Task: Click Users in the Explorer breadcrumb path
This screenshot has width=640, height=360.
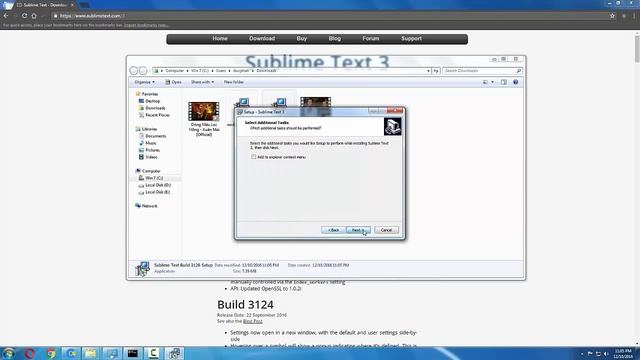Action: (x=221, y=71)
